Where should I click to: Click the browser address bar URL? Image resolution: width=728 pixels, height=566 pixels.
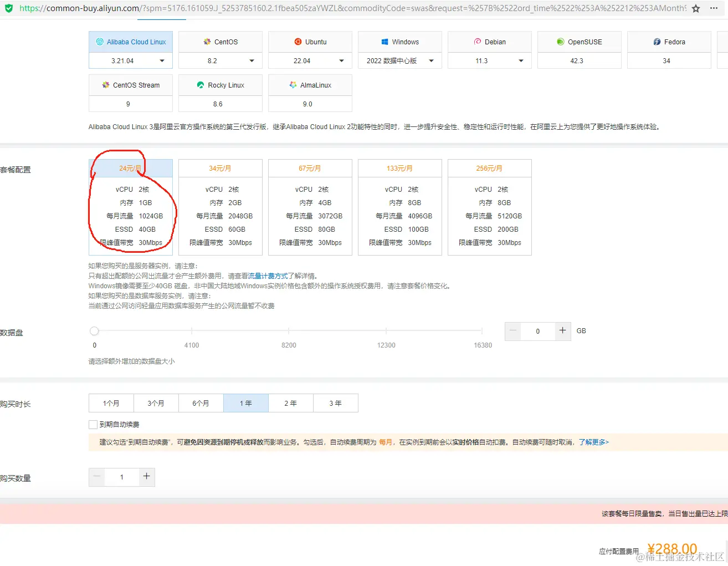click(352, 8)
